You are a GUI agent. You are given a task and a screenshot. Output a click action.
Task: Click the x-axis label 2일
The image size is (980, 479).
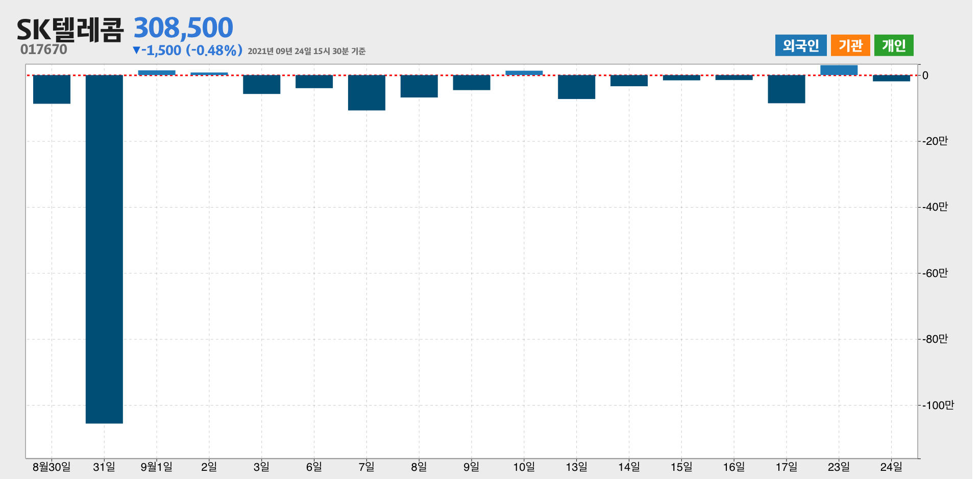tap(209, 467)
